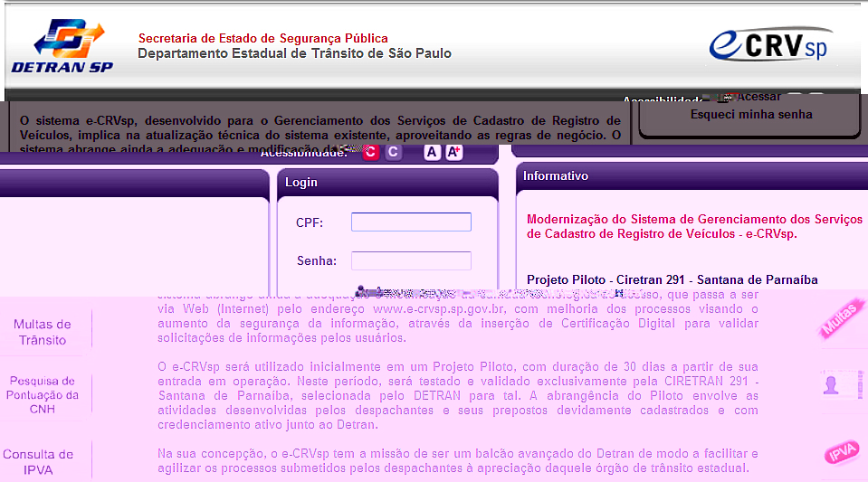
Task: Open the pink IPVA ribbon icon
Action: coord(842,452)
